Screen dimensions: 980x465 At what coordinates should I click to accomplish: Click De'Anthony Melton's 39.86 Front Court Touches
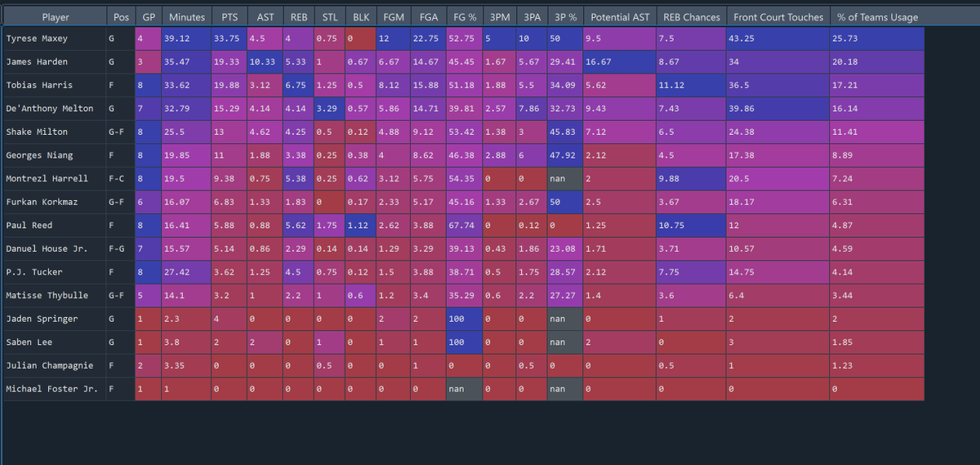point(778,109)
